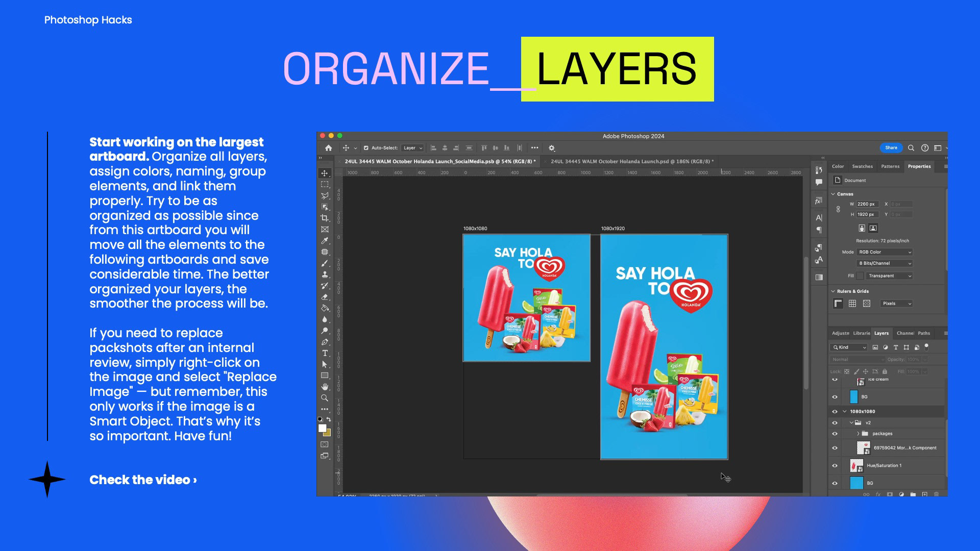The width and height of the screenshot is (980, 551).
Task: Select the History Brush tool
Action: (325, 286)
